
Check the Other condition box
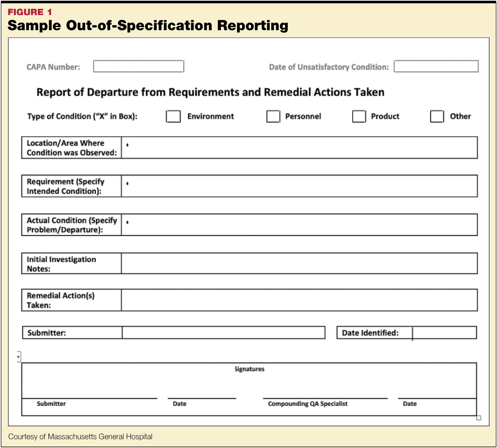437,116
